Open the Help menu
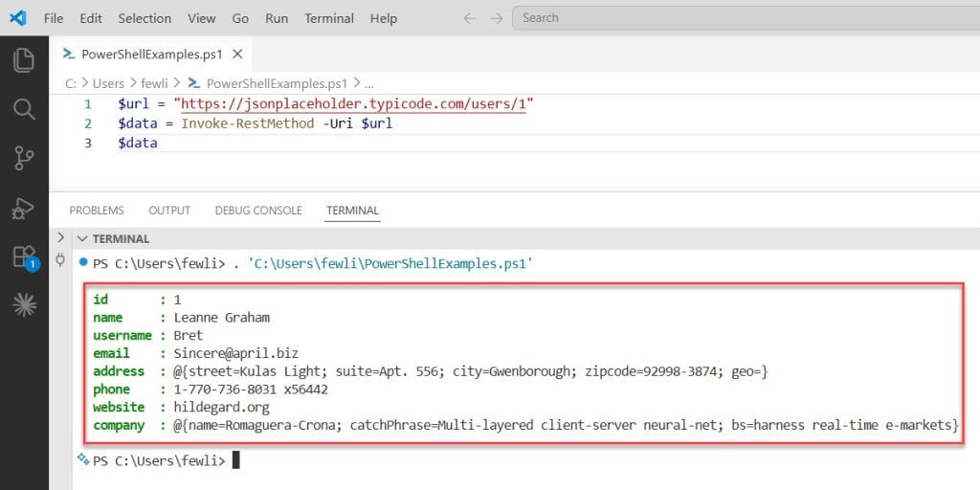The height and width of the screenshot is (490, 980). pos(383,19)
